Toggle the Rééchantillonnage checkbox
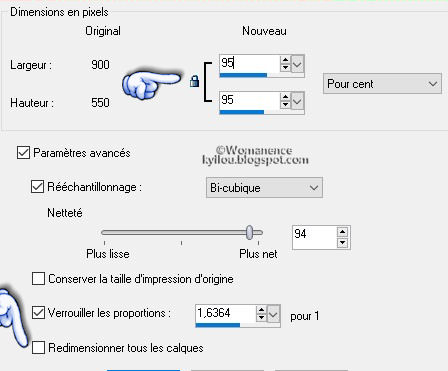The width and height of the screenshot is (448, 371). [x=37, y=187]
